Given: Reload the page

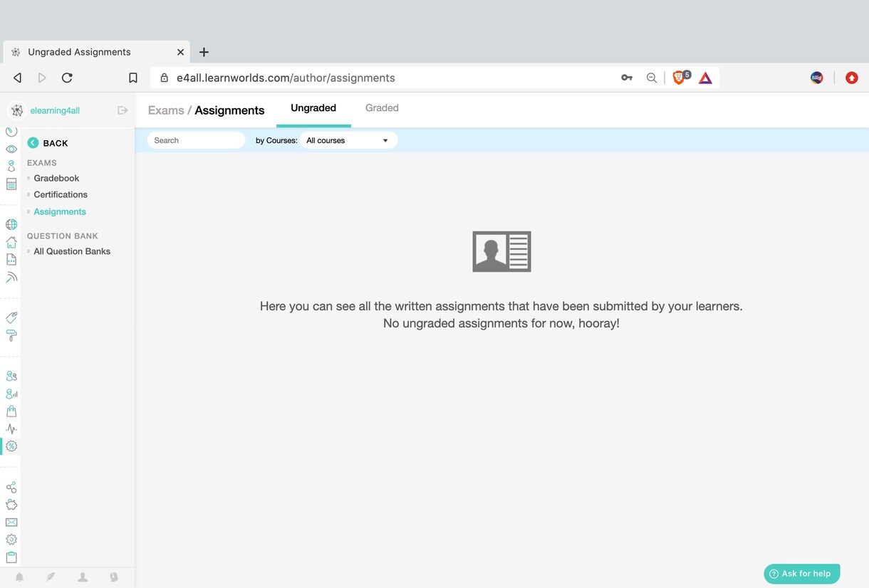Looking at the screenshot, I should point(67,78).
